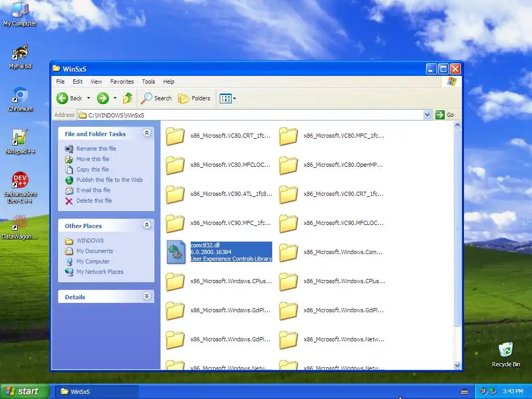
Task: Go up one folder level
Action: pyautogui.click(x=128, y=98)
